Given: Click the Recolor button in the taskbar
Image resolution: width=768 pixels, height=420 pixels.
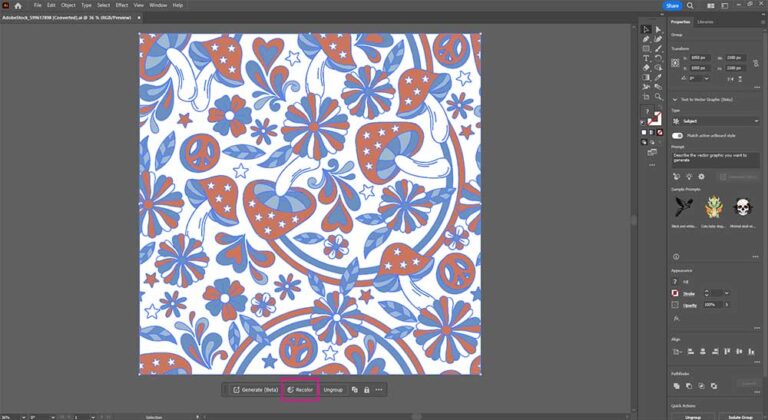Looking at the screenshot, I should click(300, 389).
